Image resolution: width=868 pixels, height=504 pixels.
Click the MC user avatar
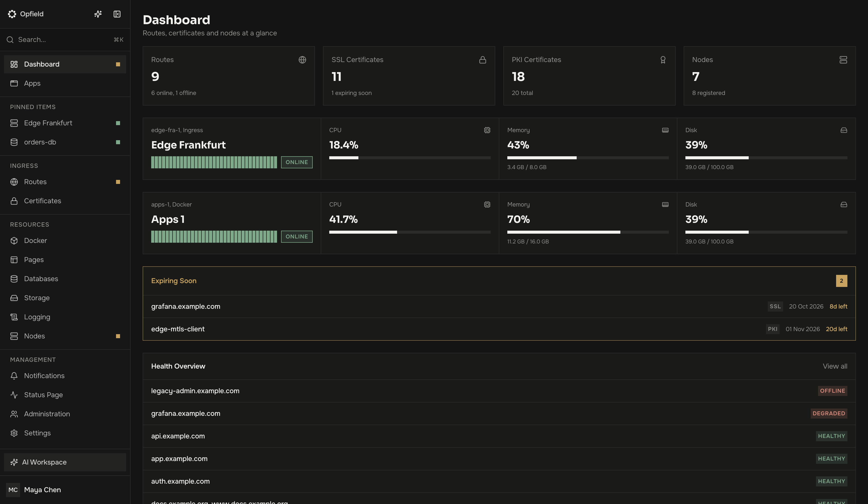(13, 489)
